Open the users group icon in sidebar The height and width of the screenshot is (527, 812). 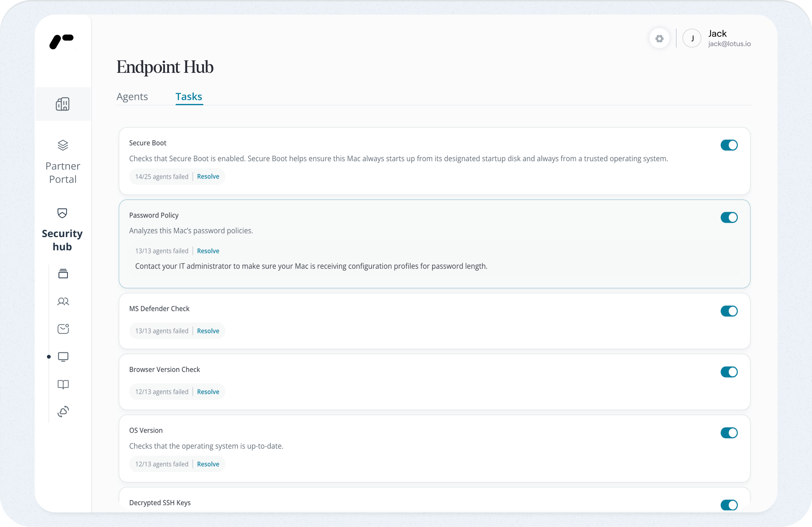63,302
